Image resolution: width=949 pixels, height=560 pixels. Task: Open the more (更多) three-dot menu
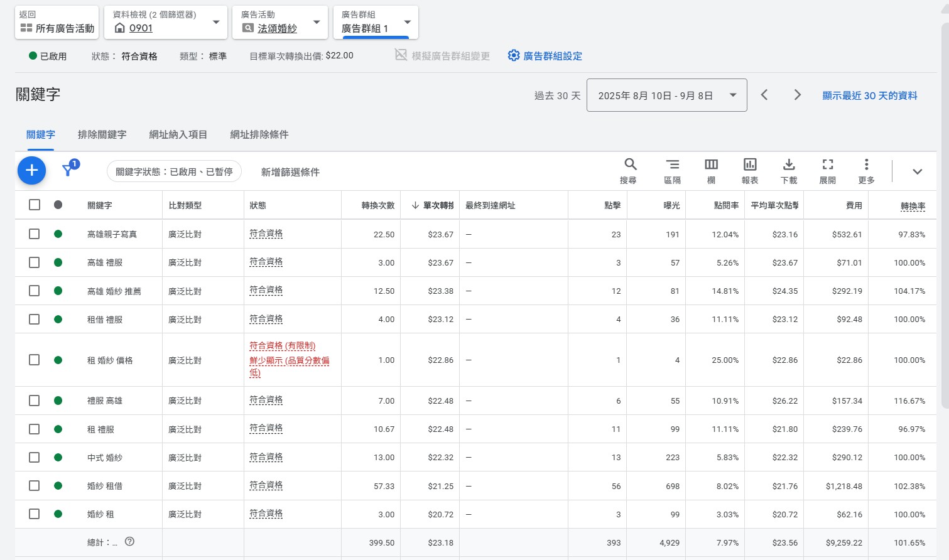tap(866, 164)
